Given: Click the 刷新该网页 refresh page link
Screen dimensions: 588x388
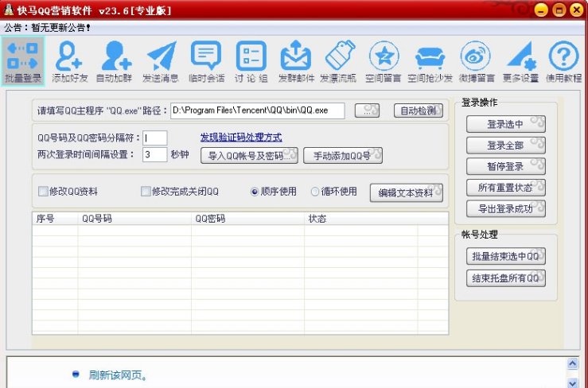Looking at the screenshot, I should tap(118, 374).
